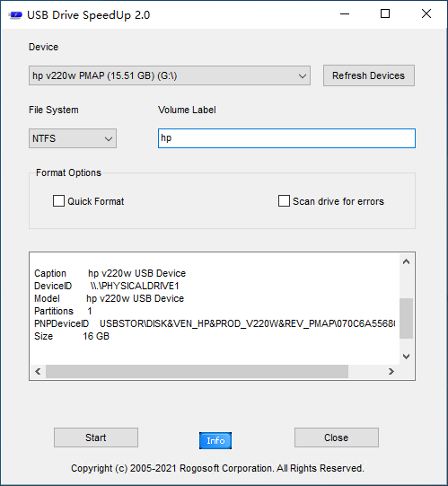Click the info panel scroll down arrow

point(406,357)
